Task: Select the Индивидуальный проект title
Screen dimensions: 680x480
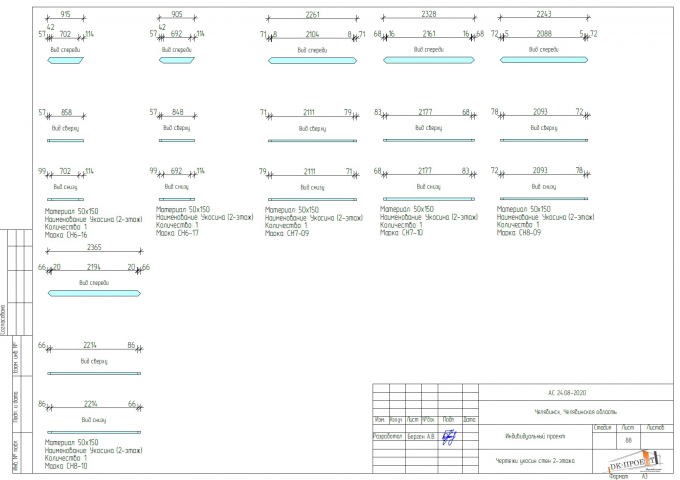Action: [535, 436]
